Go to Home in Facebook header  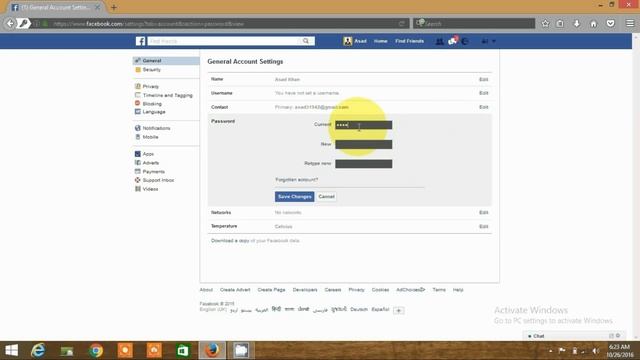pos(380,41)
